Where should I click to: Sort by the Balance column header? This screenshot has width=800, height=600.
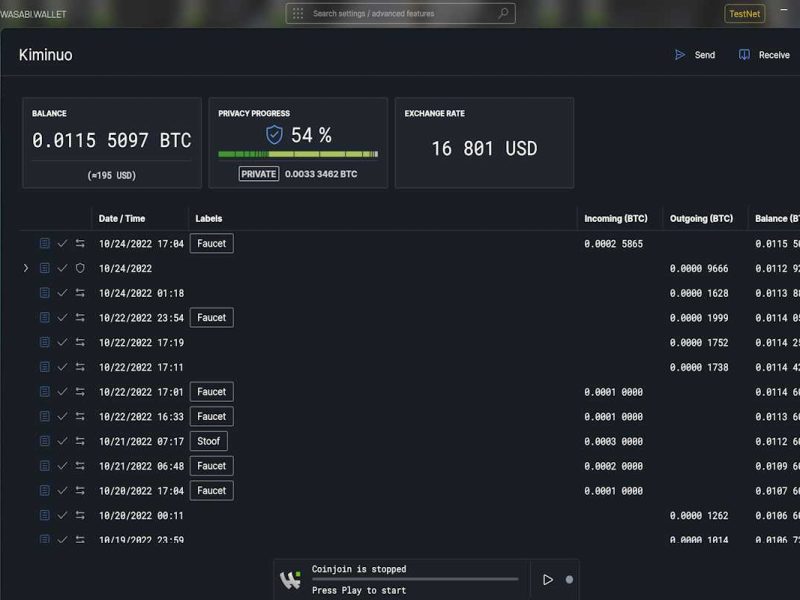pyautogui.click(x=777, y=218)
